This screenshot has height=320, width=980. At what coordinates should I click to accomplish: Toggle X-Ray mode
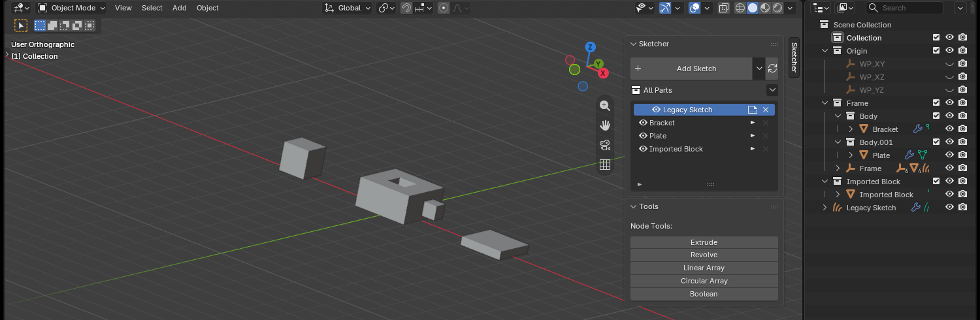click(724, 8)
